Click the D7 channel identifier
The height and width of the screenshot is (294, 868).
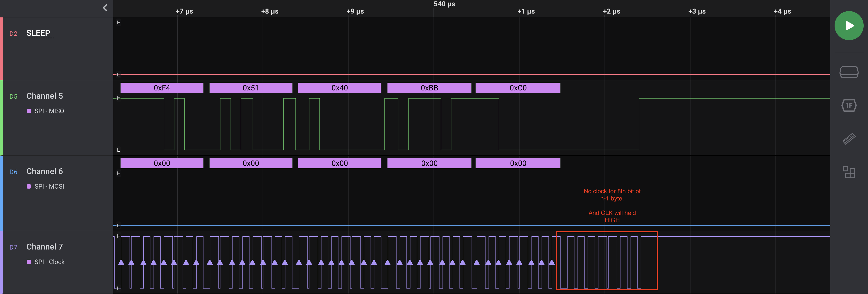tap(13, 247)
